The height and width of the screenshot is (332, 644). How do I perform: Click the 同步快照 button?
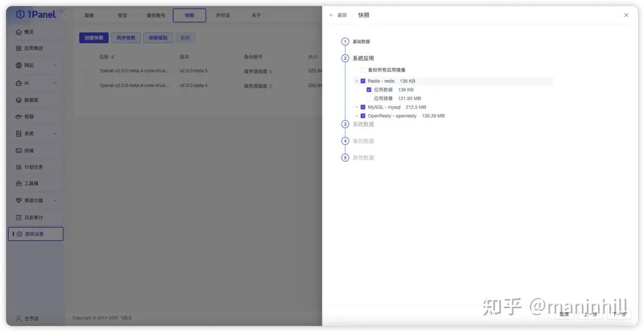[x=126, y=38]
